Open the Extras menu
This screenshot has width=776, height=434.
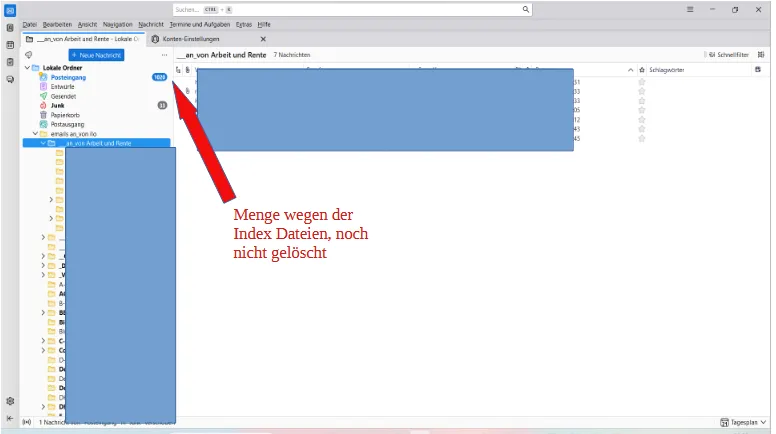point(244,24)
